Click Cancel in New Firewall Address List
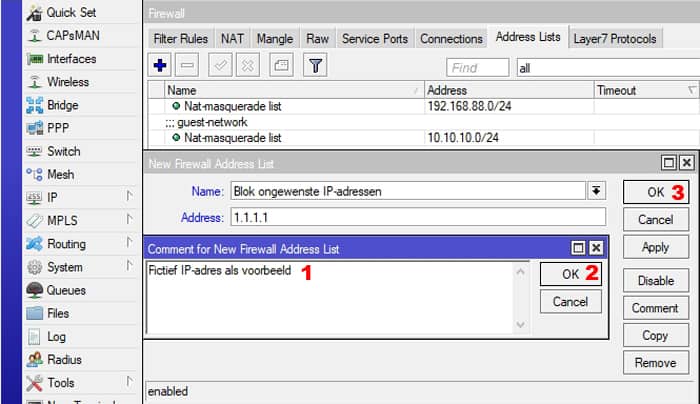Screen dimensions: 700x404 coord(656,220)
